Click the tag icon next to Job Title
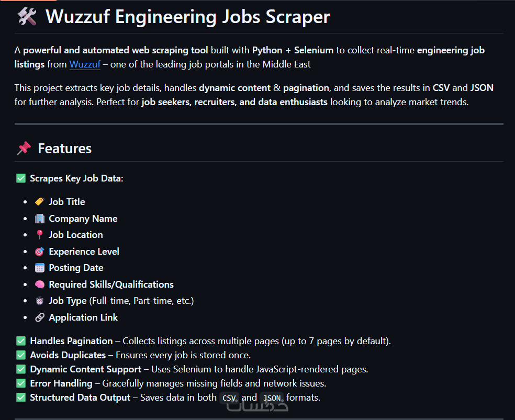The image size is (515, 420). click(39, 202)
